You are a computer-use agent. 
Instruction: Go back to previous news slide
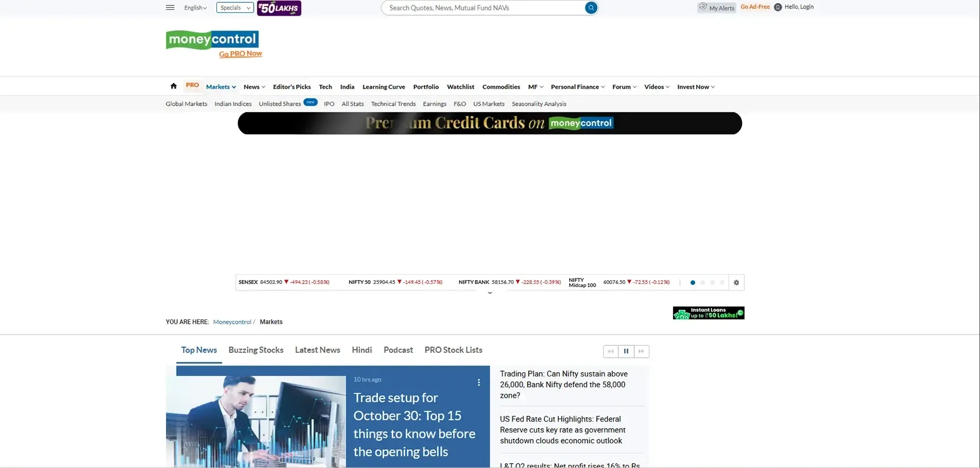point(611,351)
